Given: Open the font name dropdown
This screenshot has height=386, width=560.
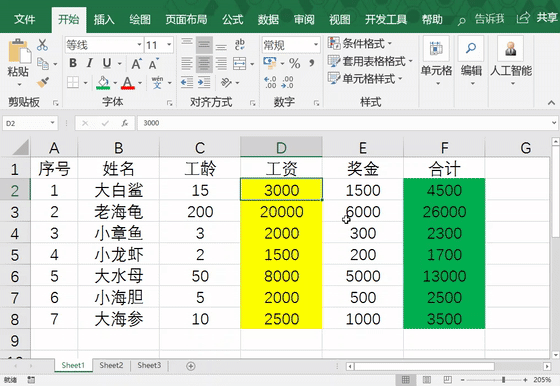Looking at the screenshot, I should [139, 45].
